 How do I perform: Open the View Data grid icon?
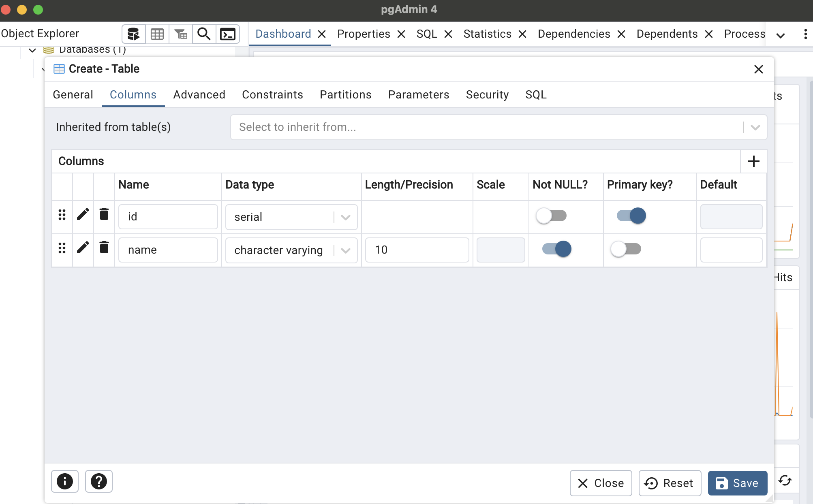(157, 34)
